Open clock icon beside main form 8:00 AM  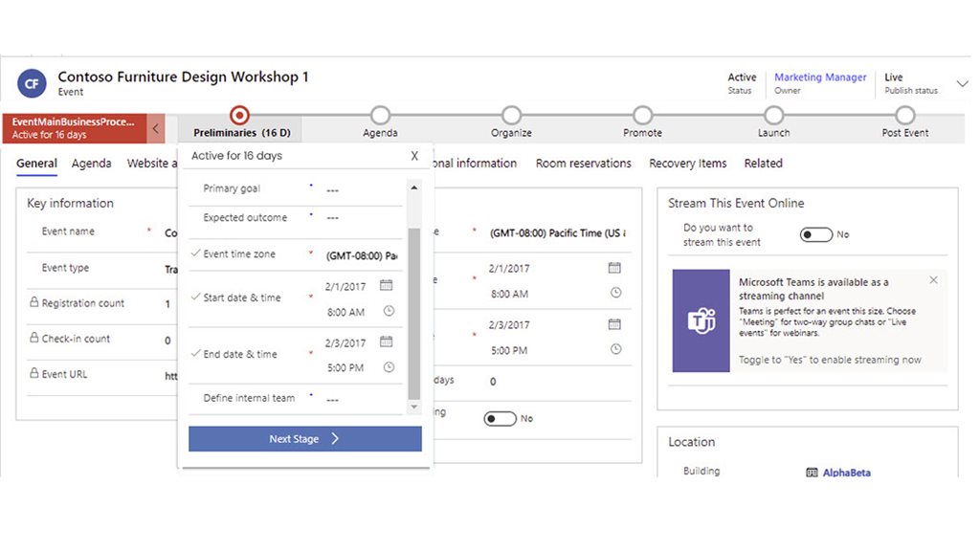click(x=615, y=293)
